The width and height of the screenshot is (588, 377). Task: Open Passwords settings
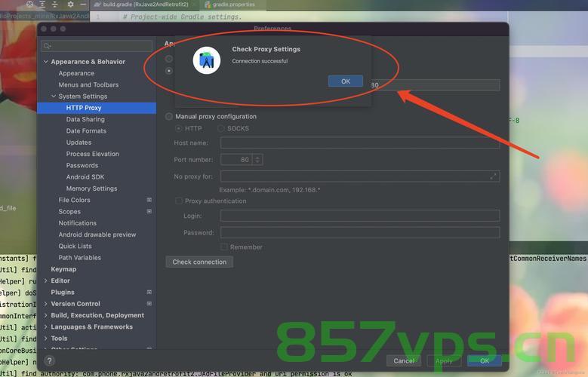pyautogui.click(x=82, y=165)
